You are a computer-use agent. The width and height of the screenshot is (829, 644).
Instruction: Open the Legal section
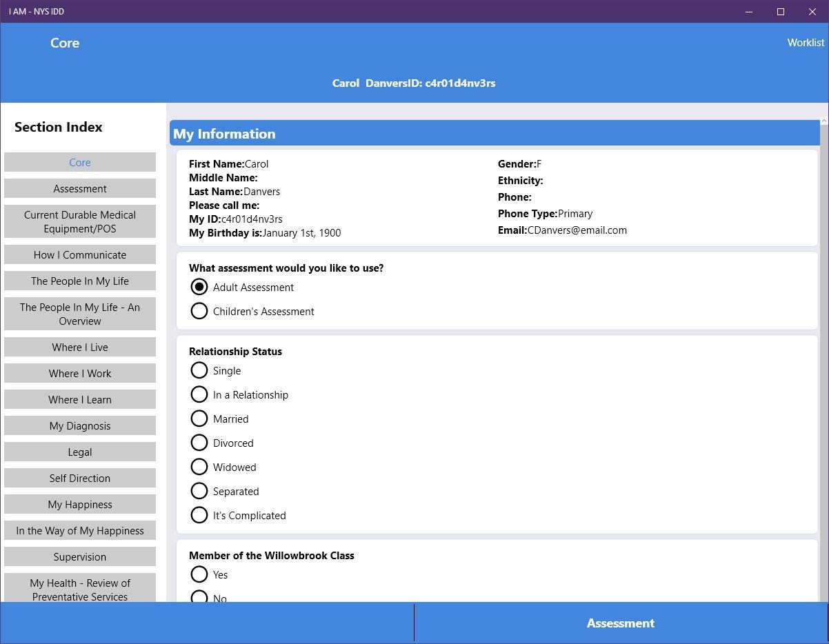(80, 452)
